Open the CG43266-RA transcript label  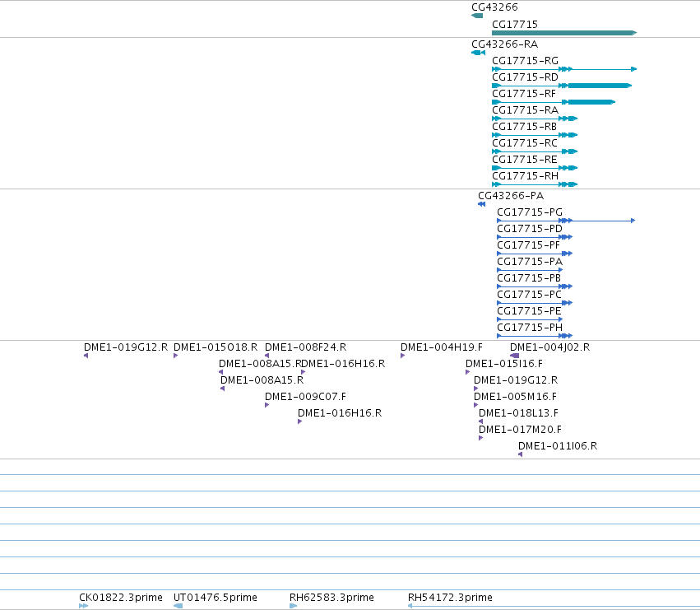pos(505,44)
